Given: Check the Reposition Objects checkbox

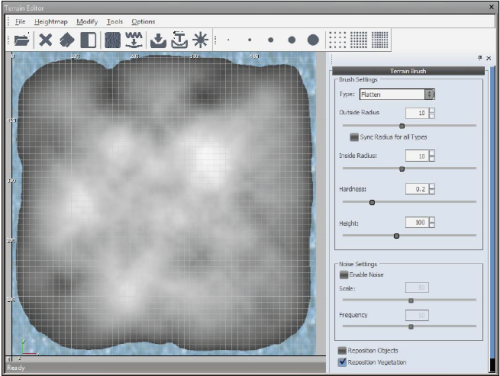Looking at the screenshot, I should [342, 350].
